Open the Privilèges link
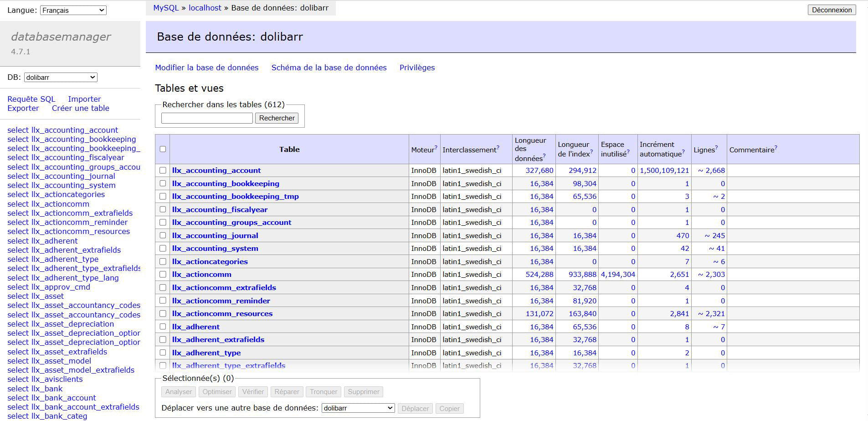 pyautogui.click(x=417, y=68)
